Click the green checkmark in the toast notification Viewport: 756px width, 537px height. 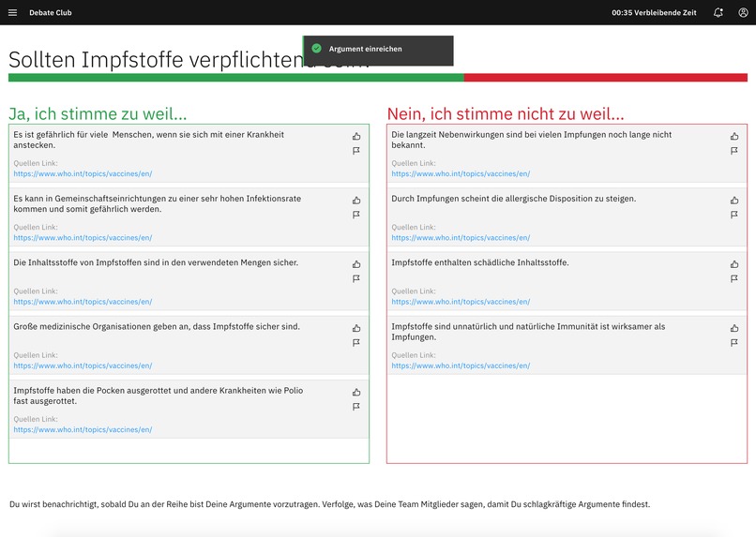tap(317, 48)
